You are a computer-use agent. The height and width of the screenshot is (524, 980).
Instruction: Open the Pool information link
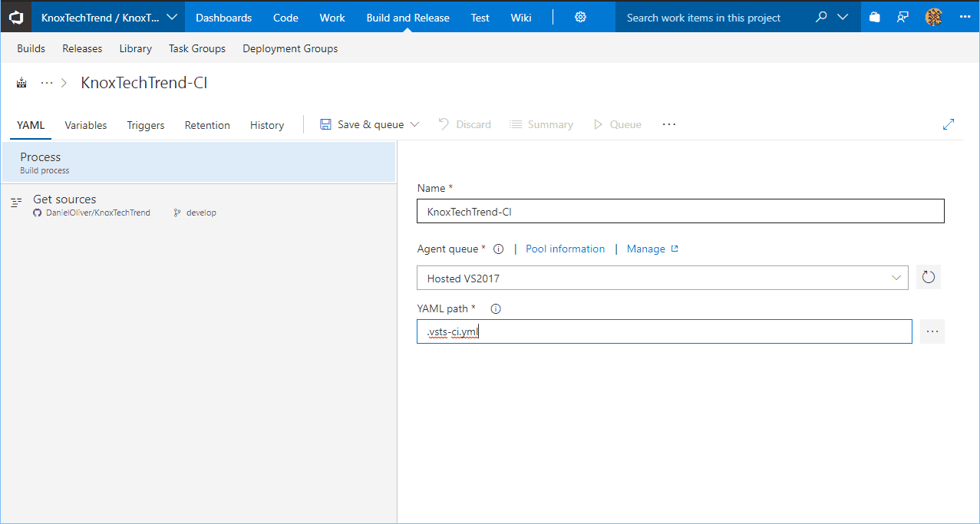[565, 249]
